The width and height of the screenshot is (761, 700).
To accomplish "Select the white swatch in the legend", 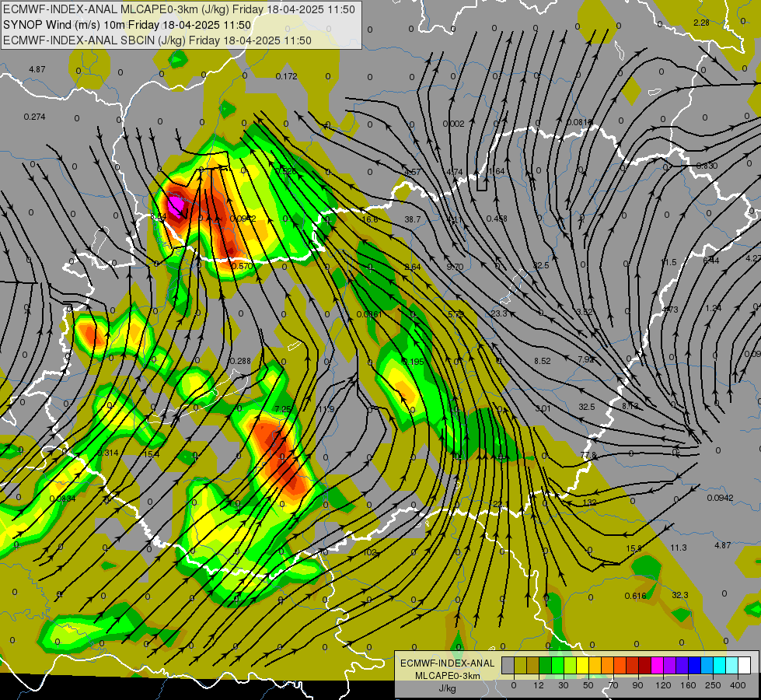I will 744,665.
